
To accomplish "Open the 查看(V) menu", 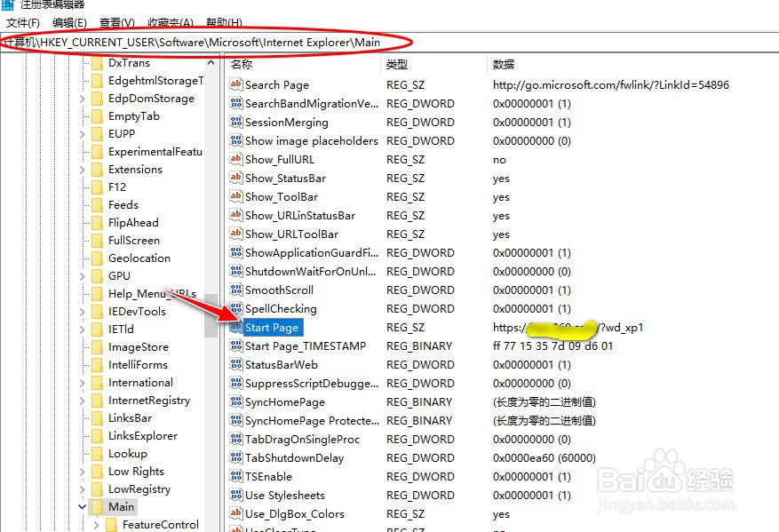I will coord(116,22).
